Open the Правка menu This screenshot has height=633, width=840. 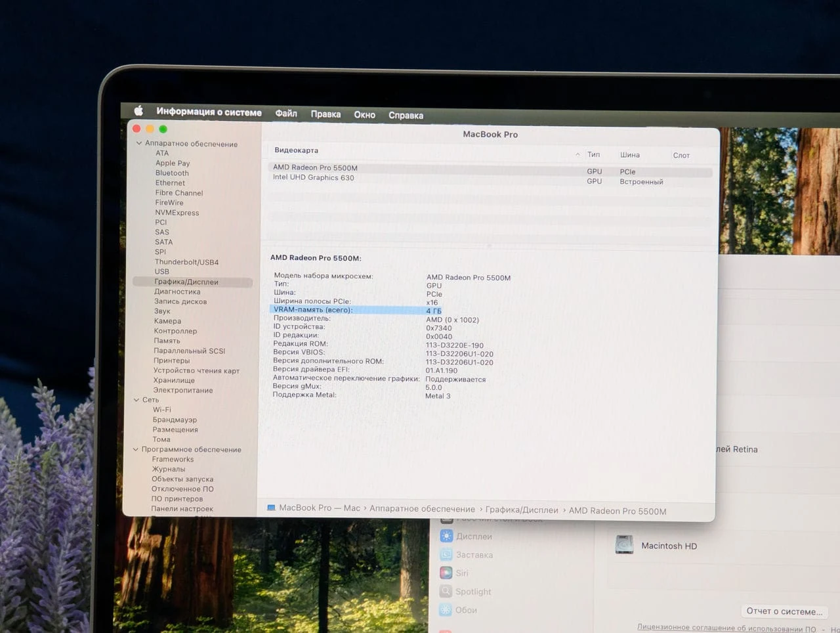coord(325,114)
